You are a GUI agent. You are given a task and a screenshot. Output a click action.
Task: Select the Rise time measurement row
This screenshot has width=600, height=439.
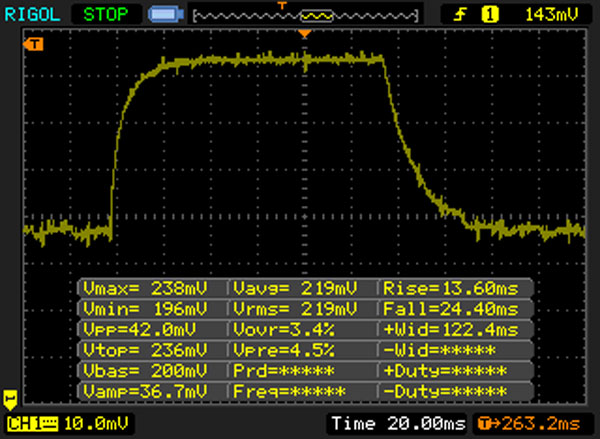tap(455, 288)
